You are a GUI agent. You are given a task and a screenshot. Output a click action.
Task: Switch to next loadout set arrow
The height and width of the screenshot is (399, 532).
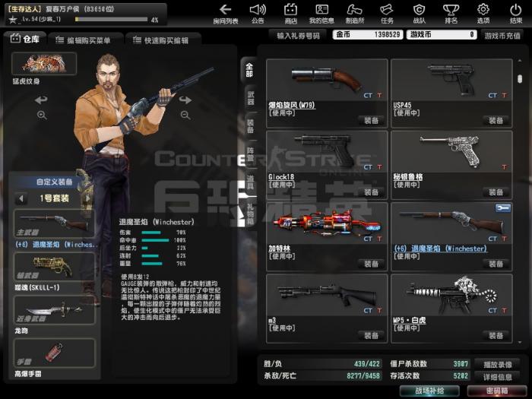87,198
